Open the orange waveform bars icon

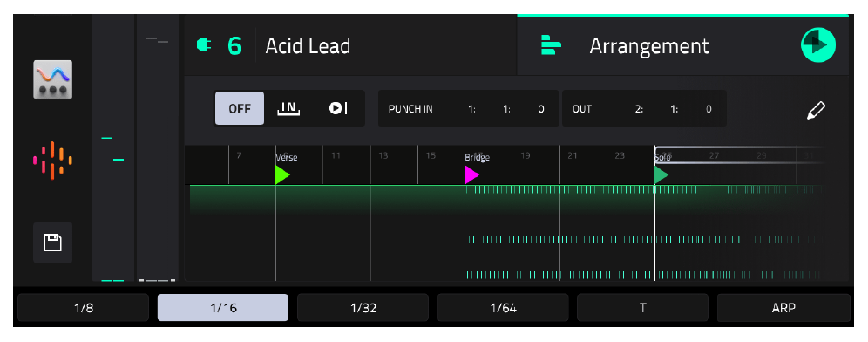(x=52, y=161)
